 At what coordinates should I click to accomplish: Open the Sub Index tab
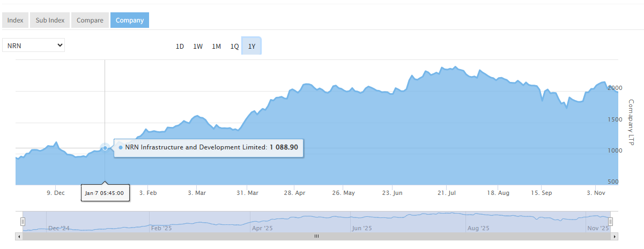click(50, 20)
